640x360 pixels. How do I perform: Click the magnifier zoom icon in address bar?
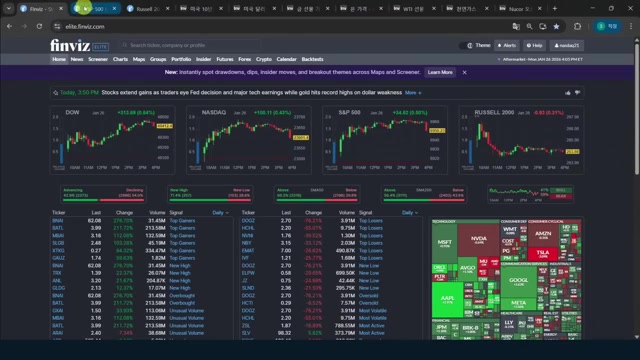point(529,26)
